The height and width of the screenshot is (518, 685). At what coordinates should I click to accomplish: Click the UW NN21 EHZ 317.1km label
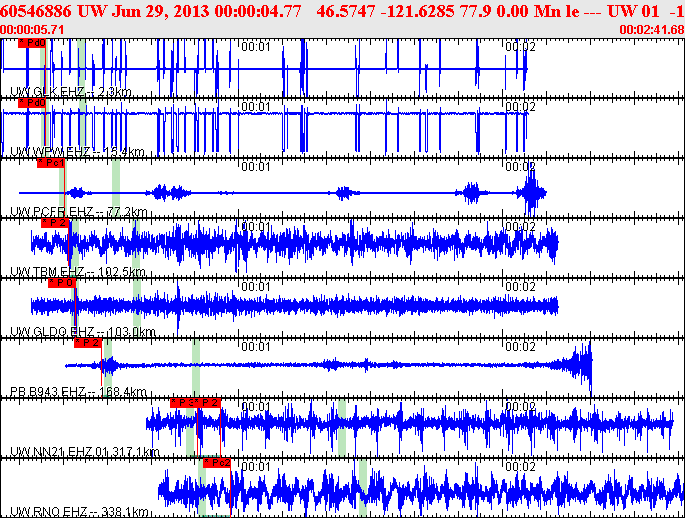[84, 452]
